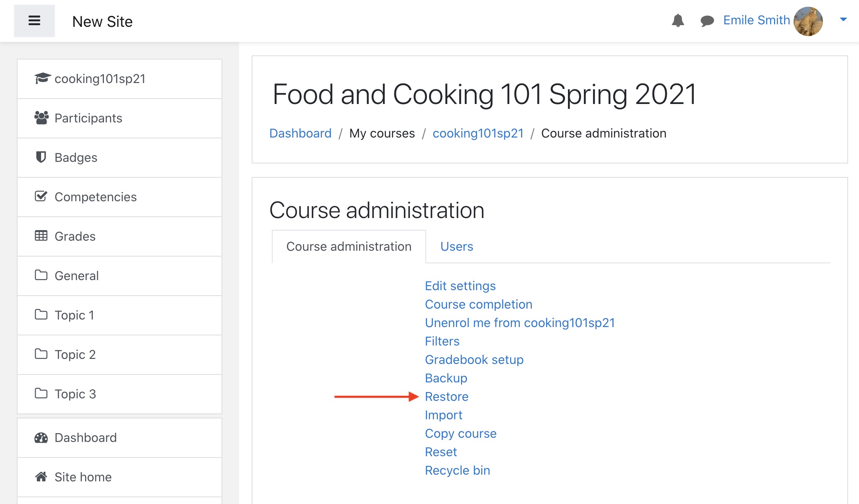
Task: Click Emile Smith's profile avatar
Action: [808, 21]
